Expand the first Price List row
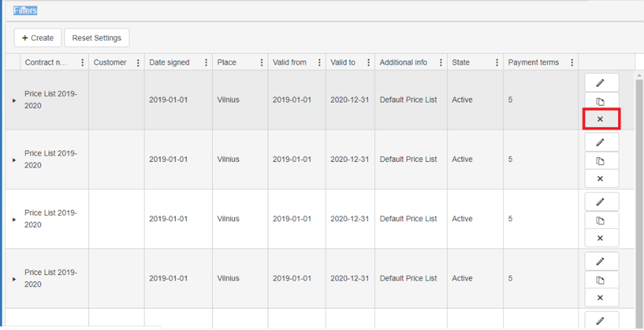Screen dimensions: 644x330 (14, 100)
